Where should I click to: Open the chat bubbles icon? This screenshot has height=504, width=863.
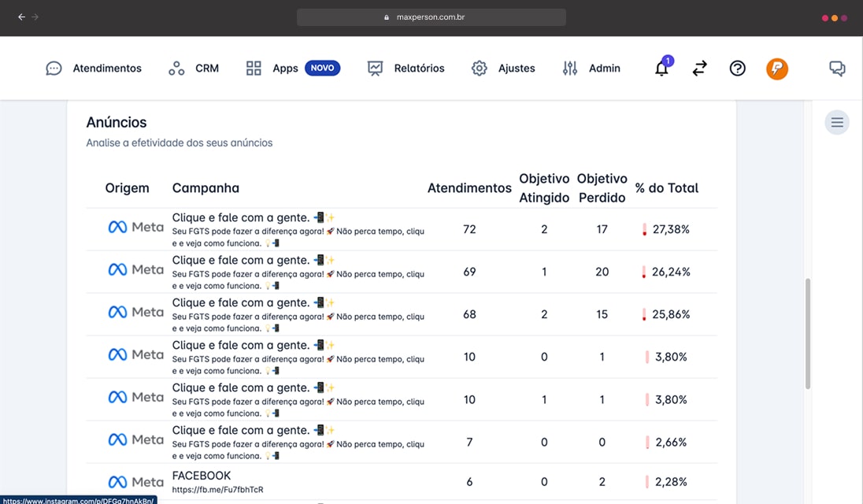click(x=837, y=69)
